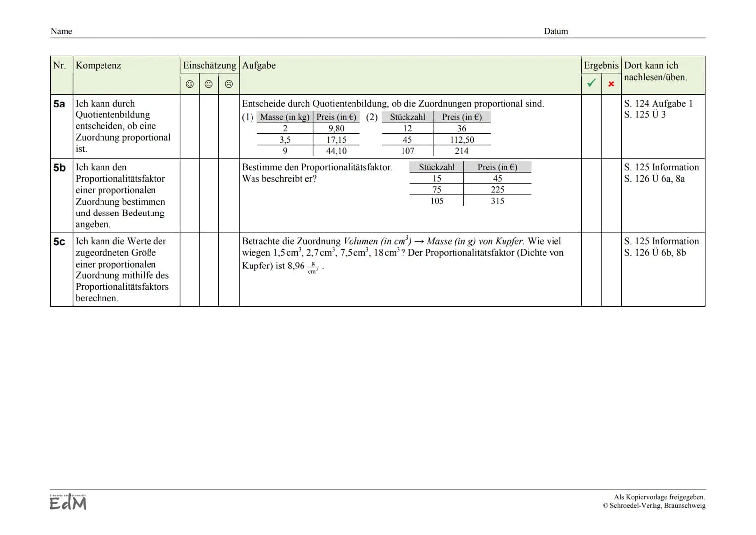Click the text 'Was beschreibt er?'
The width and height of the screenshot is (756, 535).
tap(279, 179)
